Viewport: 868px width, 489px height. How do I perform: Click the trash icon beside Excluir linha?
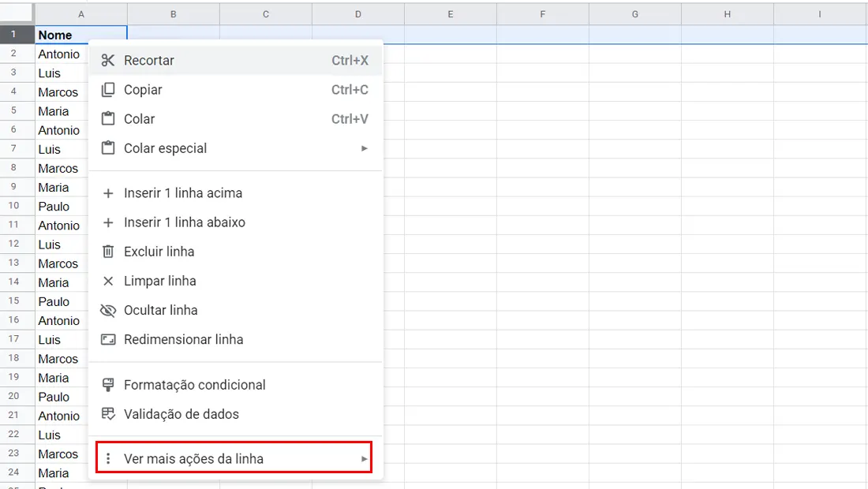click(x=108, y=252)
